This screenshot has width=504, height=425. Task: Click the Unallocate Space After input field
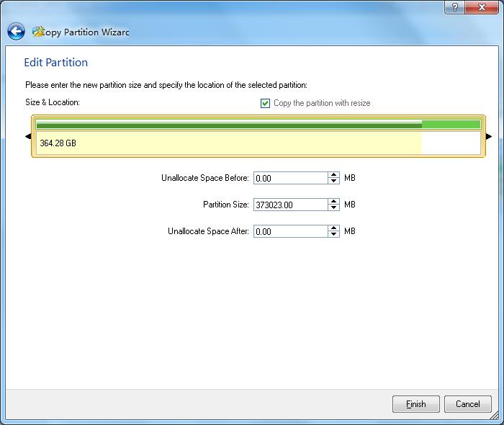(x=290, y=231)
